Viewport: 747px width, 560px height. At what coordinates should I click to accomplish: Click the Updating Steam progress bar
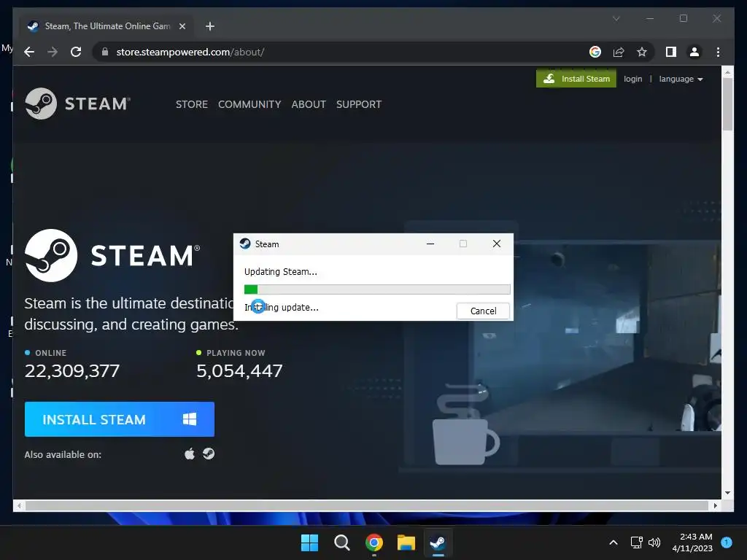coord(377,289)
